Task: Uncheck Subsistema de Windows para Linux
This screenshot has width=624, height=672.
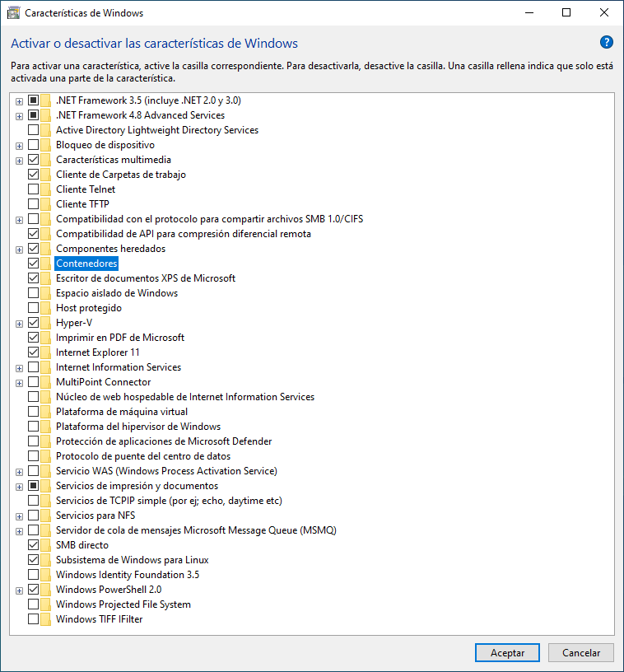Action: point(34,560)
